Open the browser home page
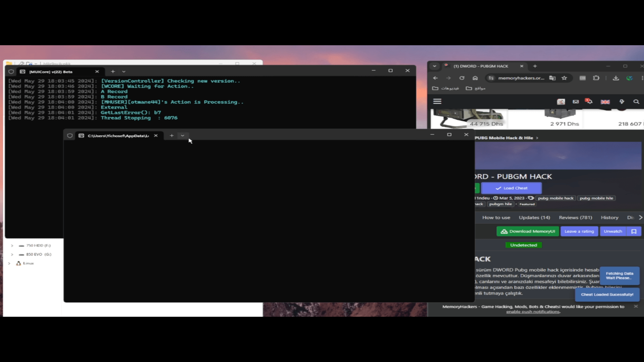 (475, 78)
